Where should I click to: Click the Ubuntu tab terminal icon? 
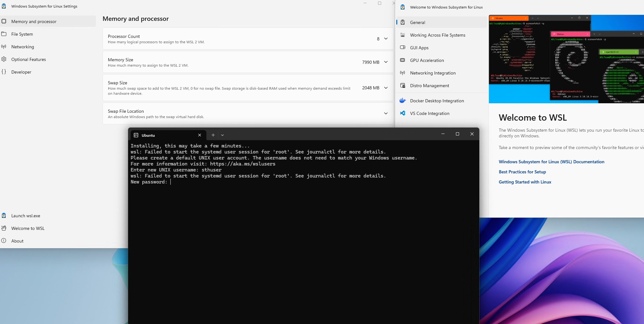click(136, 135)
